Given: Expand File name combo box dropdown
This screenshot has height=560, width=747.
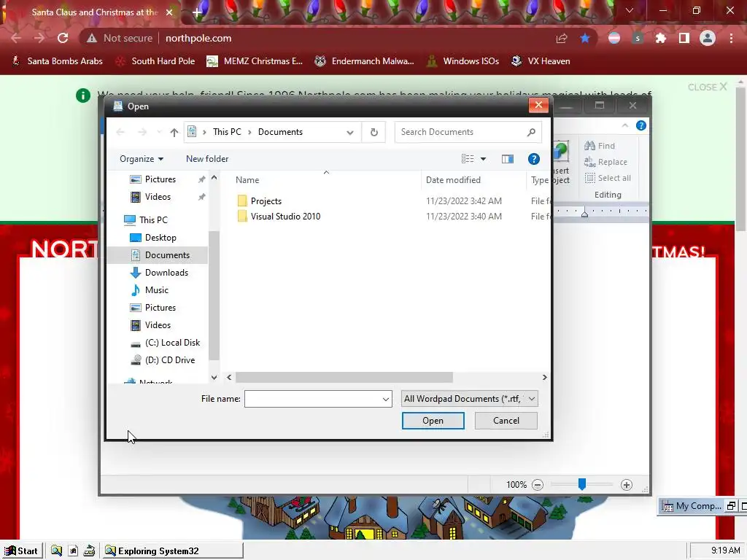Looking at the screenshot, I should pos(386,399).
